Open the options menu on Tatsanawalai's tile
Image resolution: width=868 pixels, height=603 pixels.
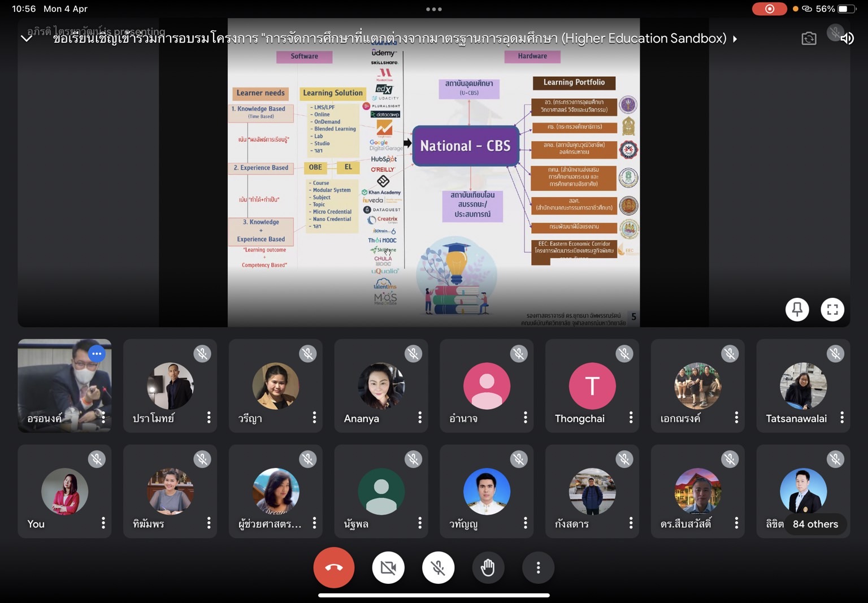[x=842, y=418]
